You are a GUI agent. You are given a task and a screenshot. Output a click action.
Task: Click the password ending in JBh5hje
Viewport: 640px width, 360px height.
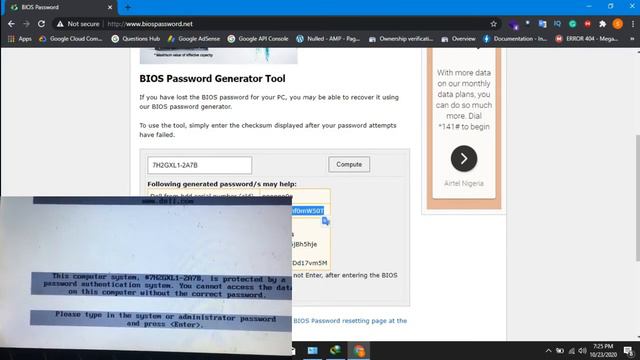(304, 244)
